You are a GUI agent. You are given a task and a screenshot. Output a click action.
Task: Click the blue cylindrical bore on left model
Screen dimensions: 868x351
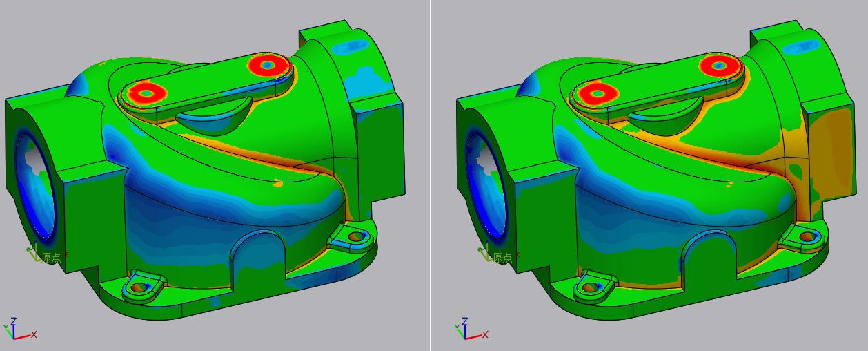[x=34, y=187]
